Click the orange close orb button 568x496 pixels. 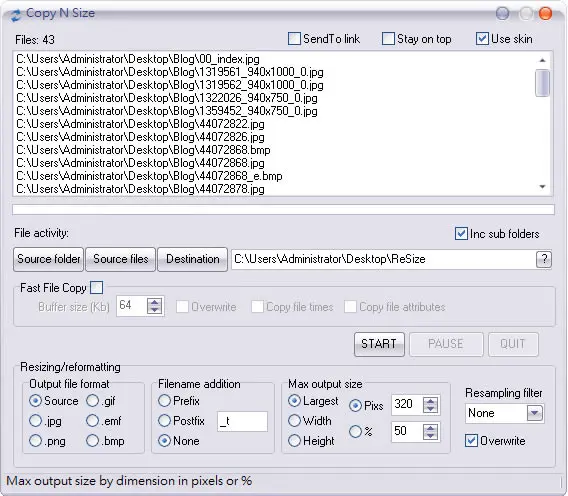tap(545, 14)
